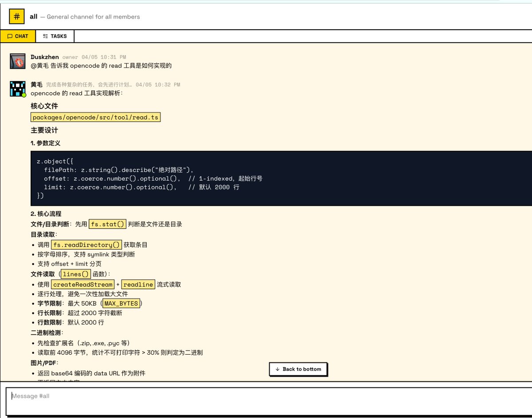Click the "owner" role label
This screenshot has width=532, height=418.
click(x=70, y=57)
